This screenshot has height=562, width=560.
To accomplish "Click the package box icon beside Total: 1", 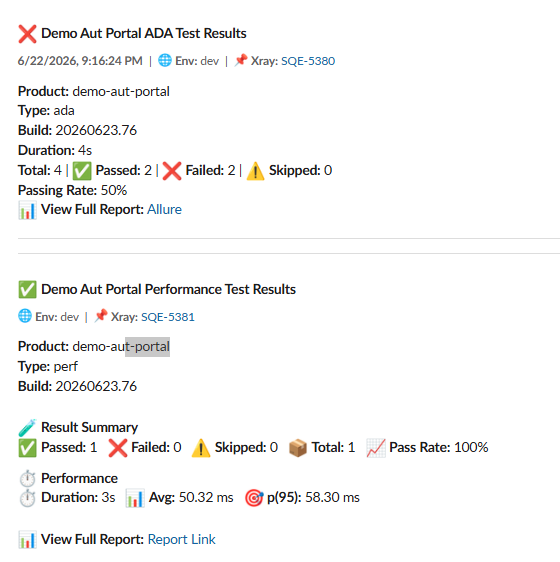I will (x=298, y=448).
